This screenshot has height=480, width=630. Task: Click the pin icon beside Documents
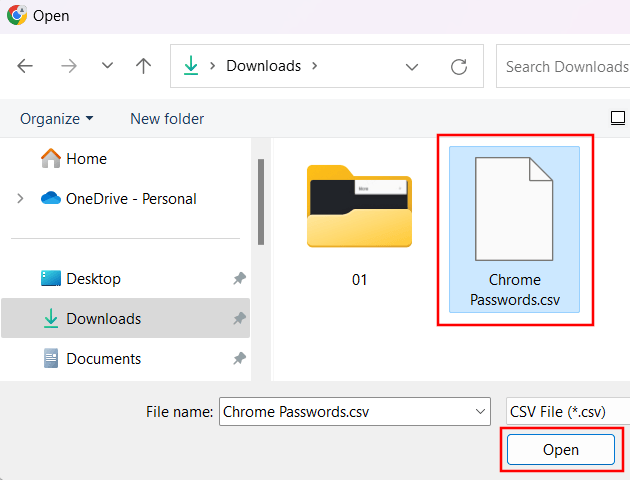[239, 358]
